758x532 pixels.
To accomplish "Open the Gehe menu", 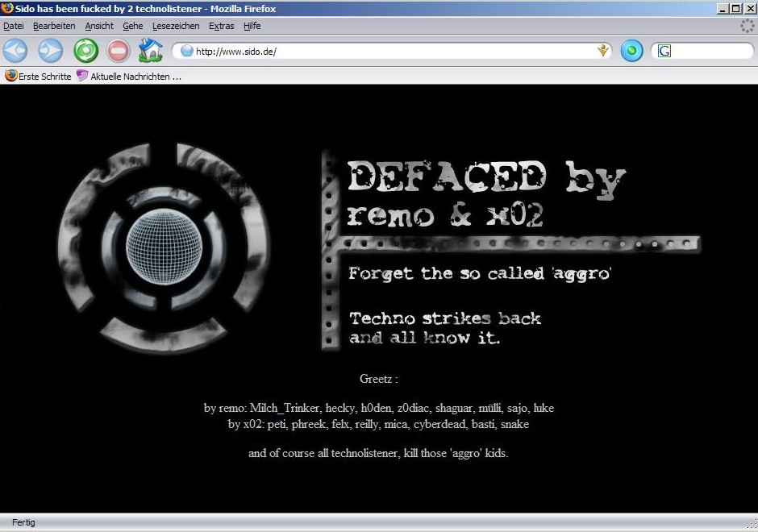I will coord(133,26).
